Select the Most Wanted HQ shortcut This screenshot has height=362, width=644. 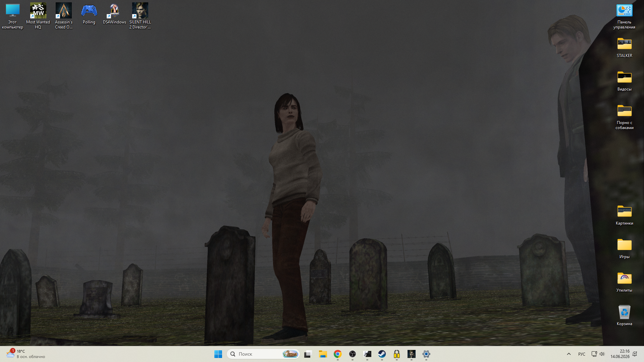click(38, 16)
